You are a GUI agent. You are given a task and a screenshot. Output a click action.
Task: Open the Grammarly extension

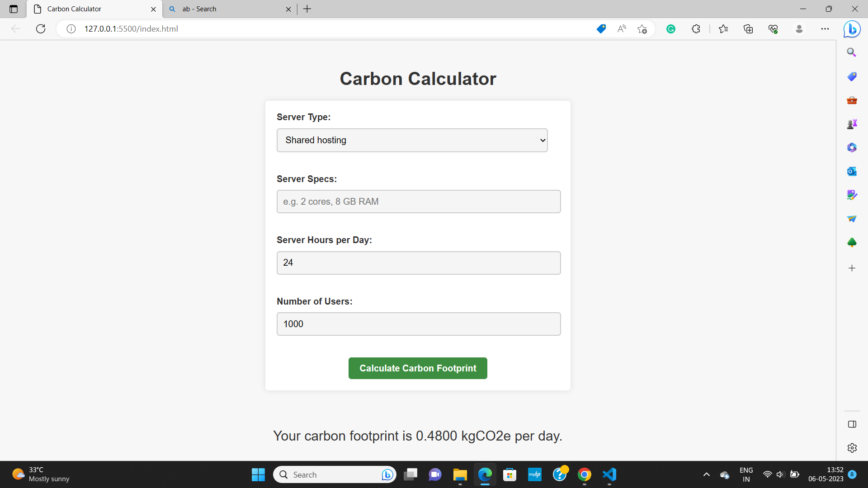[x=670, y=28]
